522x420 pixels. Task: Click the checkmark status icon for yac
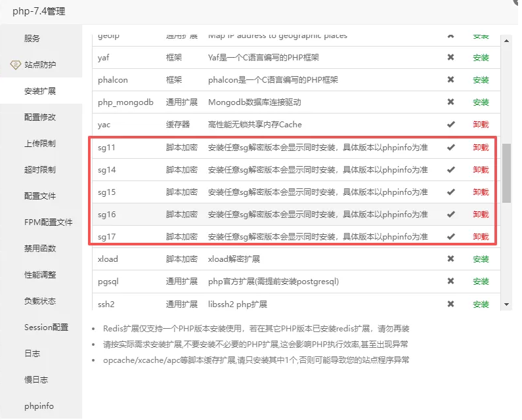point(450,125)
